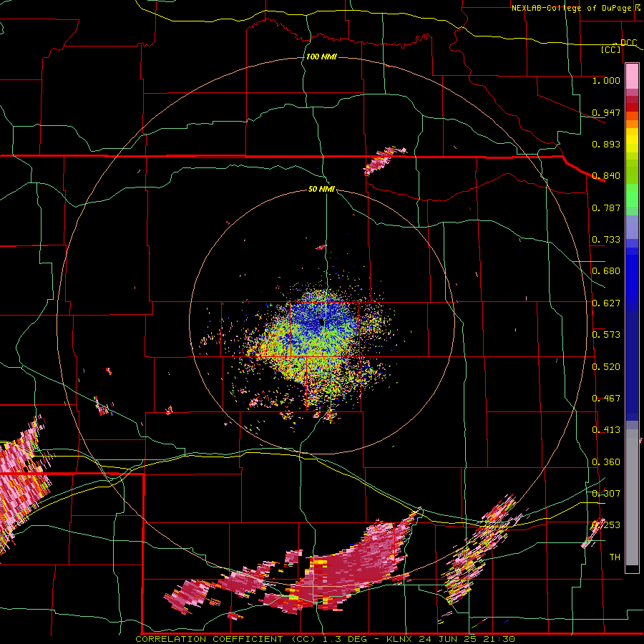
Task: Click the 0.680 scale value
Action: tap(606, 271)
